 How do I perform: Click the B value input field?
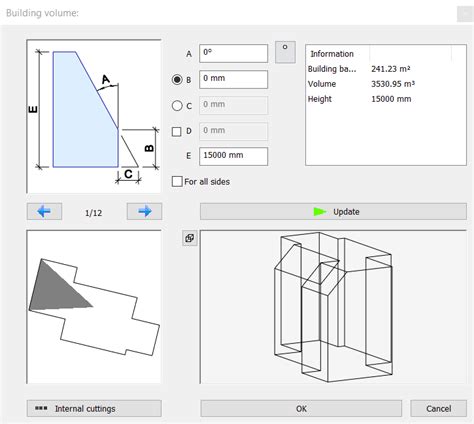(234, 79)
